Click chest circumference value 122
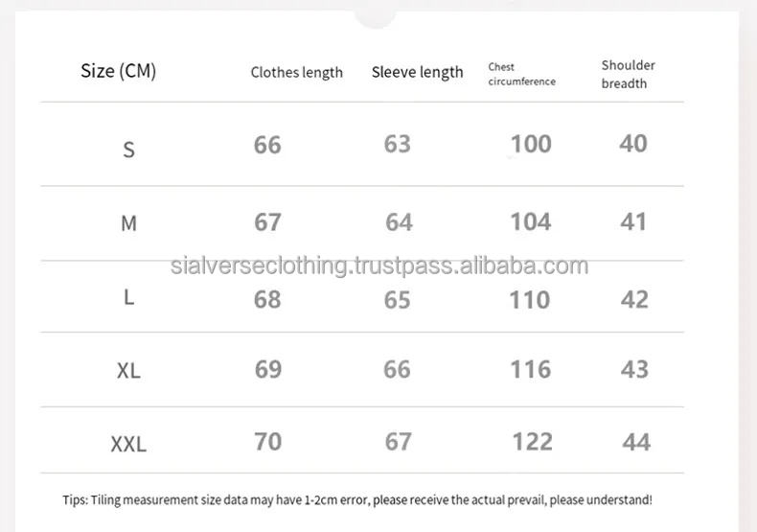 [x=532, y=441]
